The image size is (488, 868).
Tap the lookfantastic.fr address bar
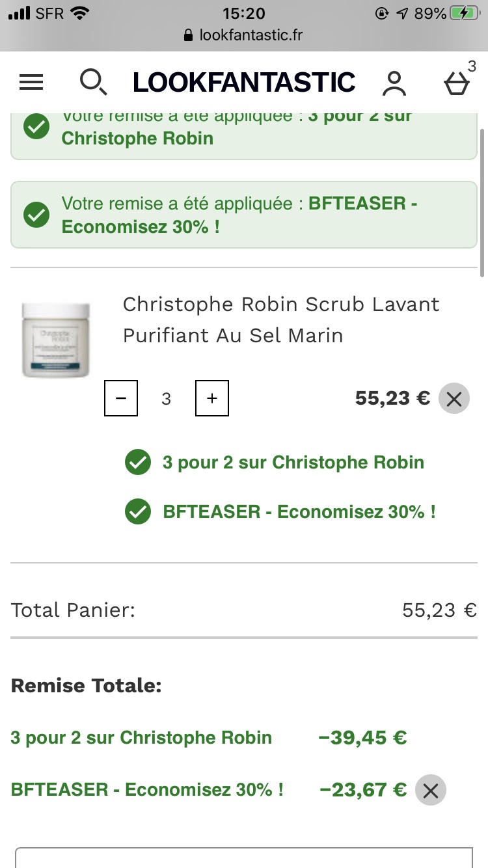(244, 35)
